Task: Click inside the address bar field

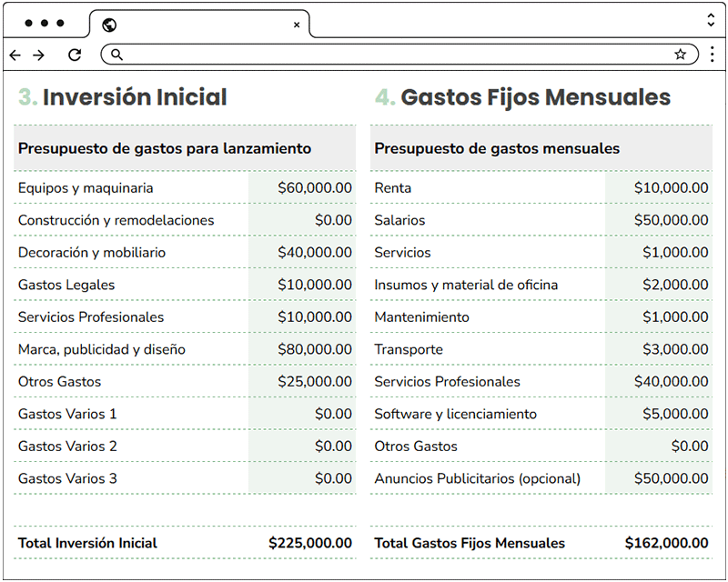Action: coord(399,55)
